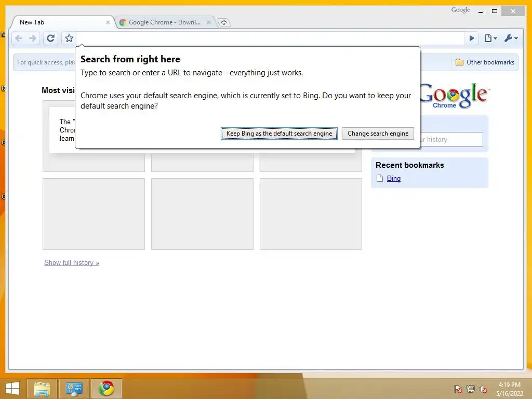
Task: Focus the address bar input
Action: click(270, 38)
